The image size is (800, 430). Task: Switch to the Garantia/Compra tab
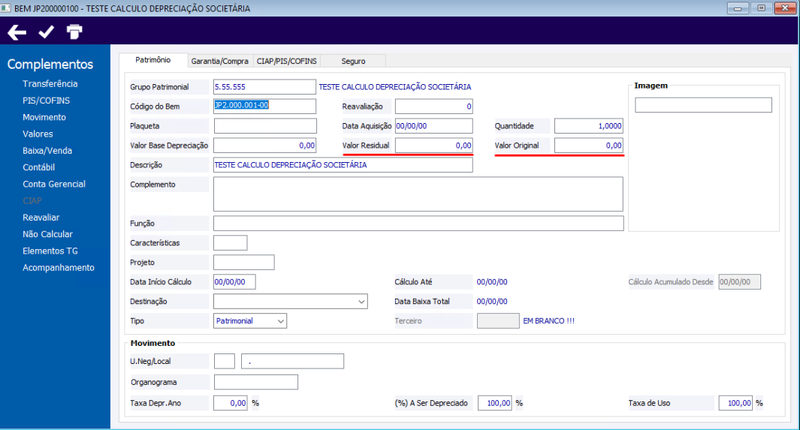219,61
